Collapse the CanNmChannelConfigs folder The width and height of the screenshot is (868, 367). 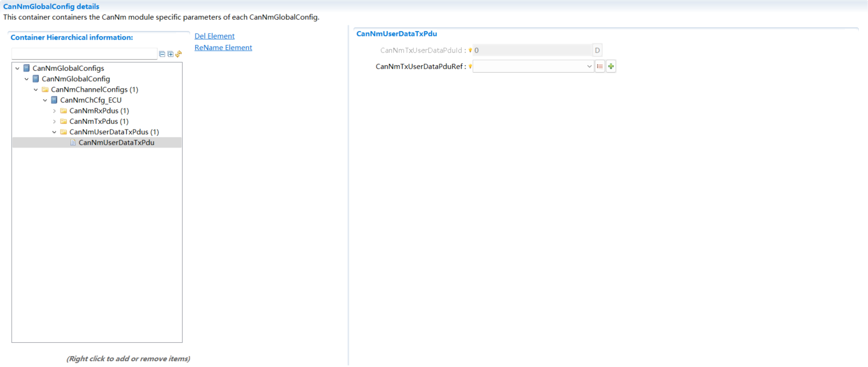pyautogui.click(x=36, y=90)
